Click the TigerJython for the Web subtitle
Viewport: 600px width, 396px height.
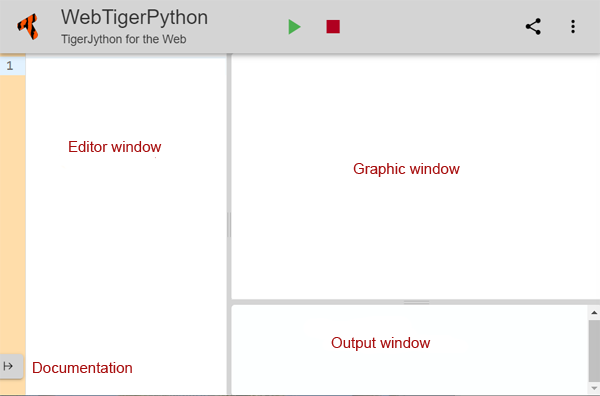tap(124, 39)
